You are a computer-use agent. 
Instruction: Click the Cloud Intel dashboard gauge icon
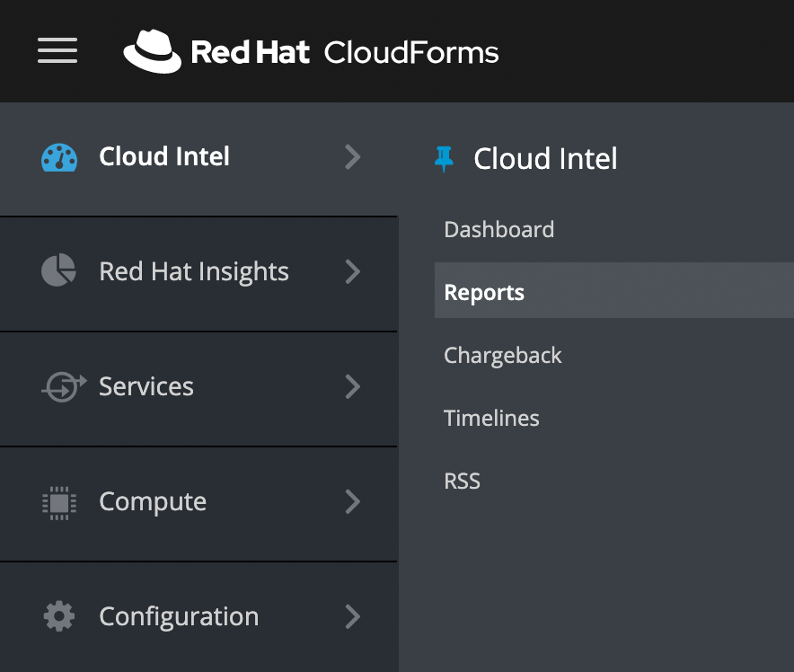coord(59,157)
